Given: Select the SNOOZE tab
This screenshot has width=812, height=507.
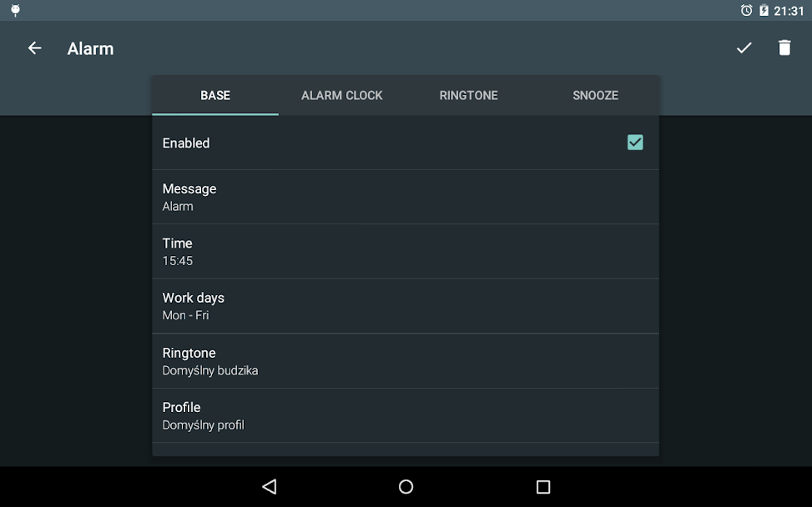Looking at the screenshot, I should (595, 95).
